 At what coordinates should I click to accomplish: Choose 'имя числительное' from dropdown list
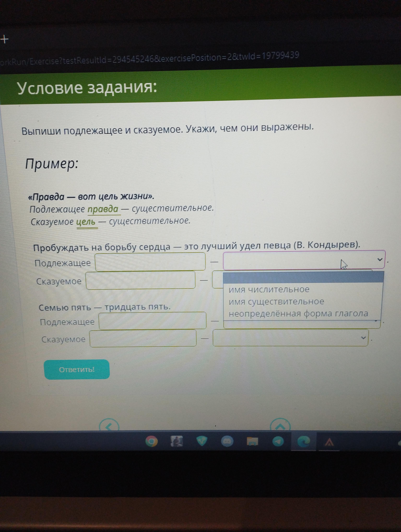point(269,290)
